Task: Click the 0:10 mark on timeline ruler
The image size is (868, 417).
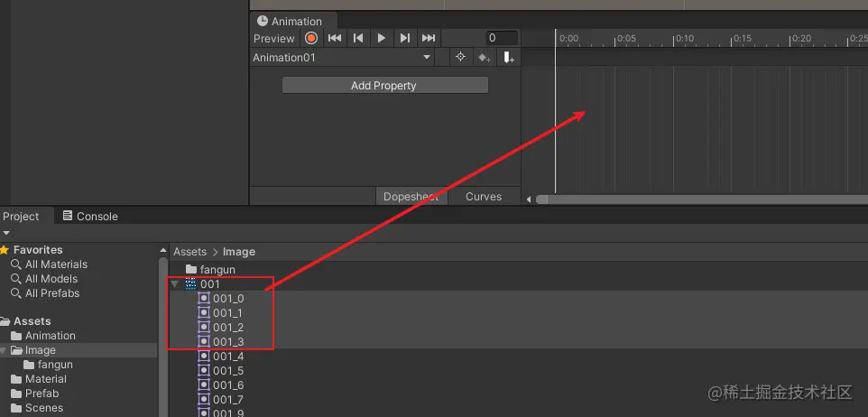Action: [684, 38]
